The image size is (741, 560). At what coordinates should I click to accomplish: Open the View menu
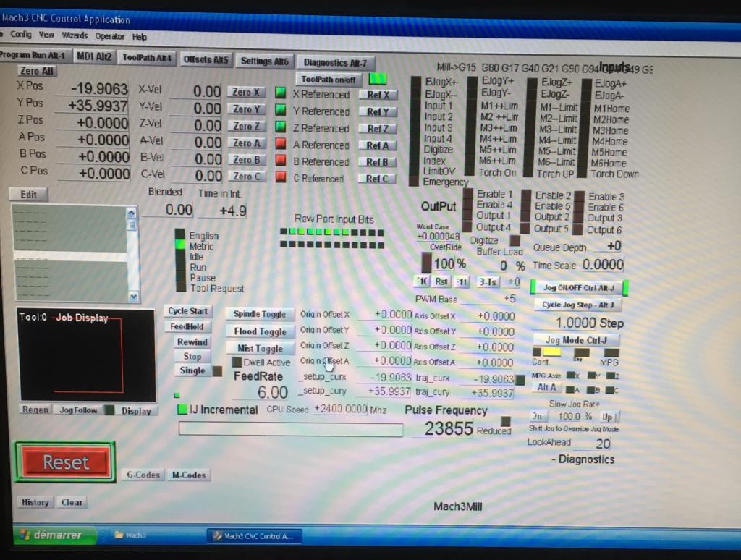(x=46, y=35)
